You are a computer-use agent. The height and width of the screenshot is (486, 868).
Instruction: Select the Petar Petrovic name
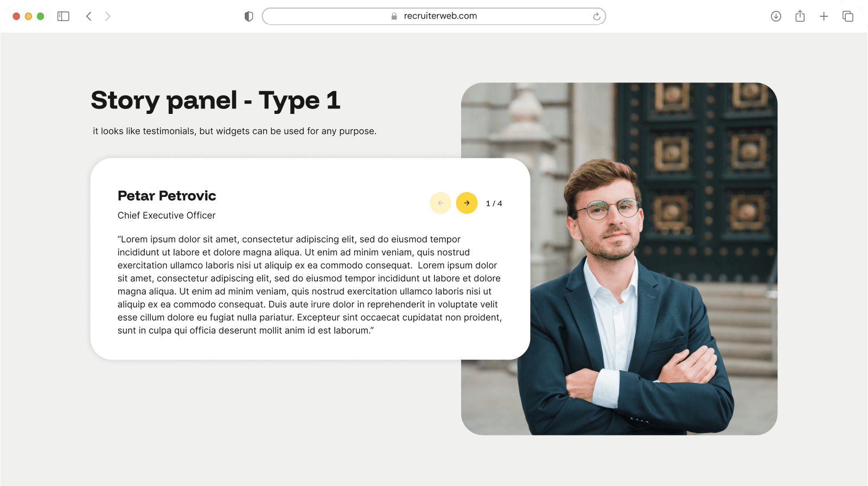(x=167, y=196)
